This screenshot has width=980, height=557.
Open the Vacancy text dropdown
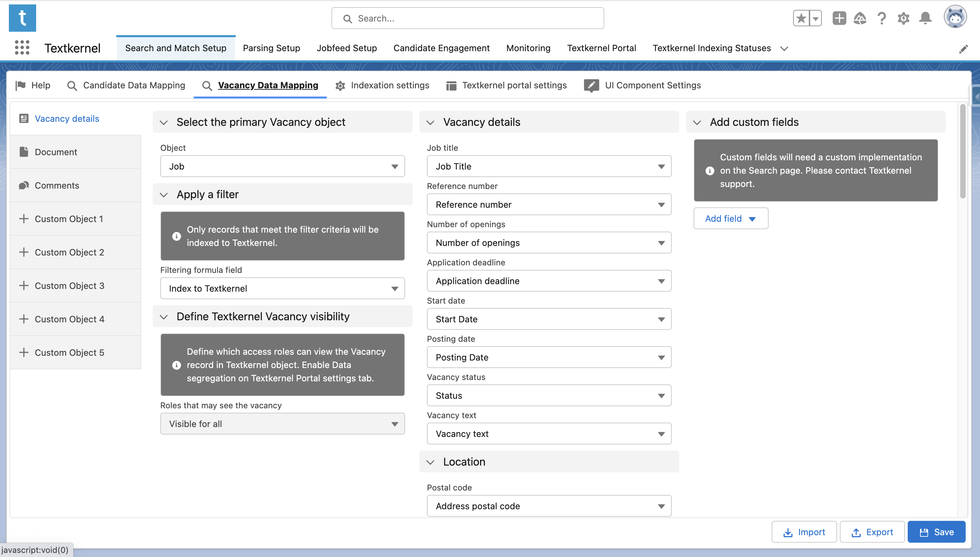[x=549, y=434]
